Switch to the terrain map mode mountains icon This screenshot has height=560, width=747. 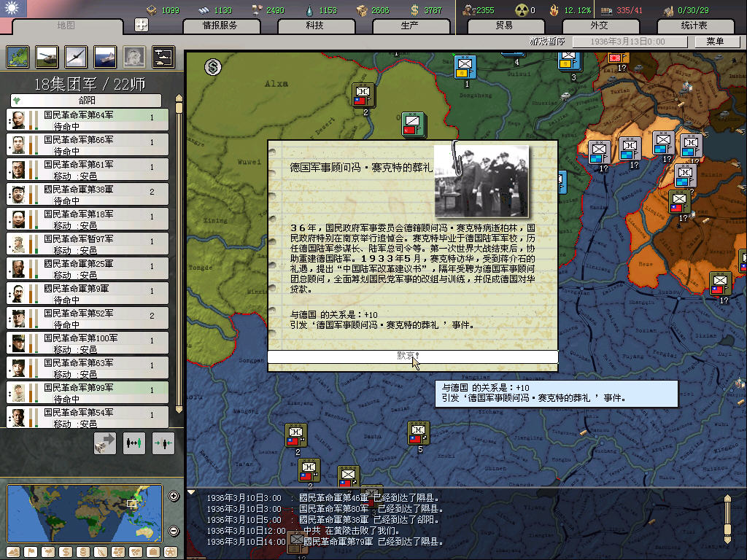click(13, 553)
